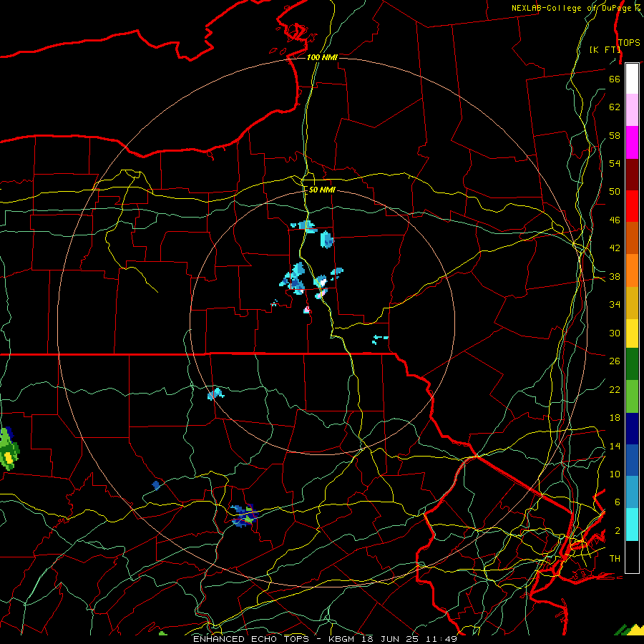Choose the dark green legend swatch
Viewport: 644px width, 644px height.
pyautogui.click(x=632, y=364)
